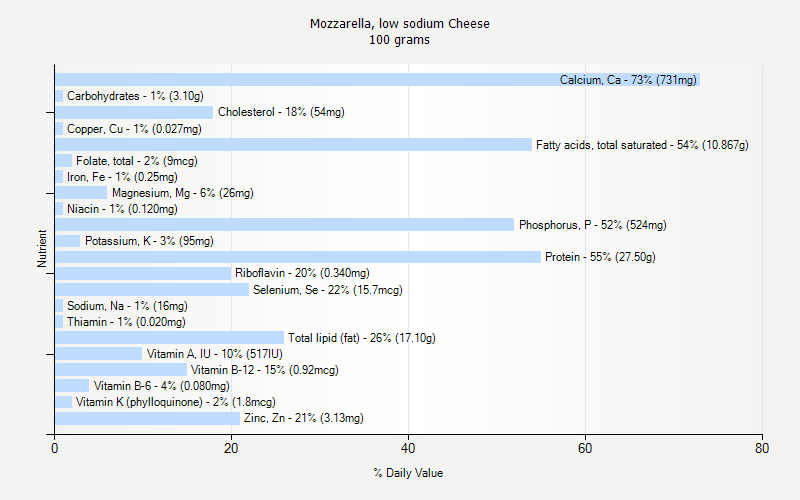Click the % Daily Value axis title
Viewport: 800px width, 500px height.
(x=408, y=473)
